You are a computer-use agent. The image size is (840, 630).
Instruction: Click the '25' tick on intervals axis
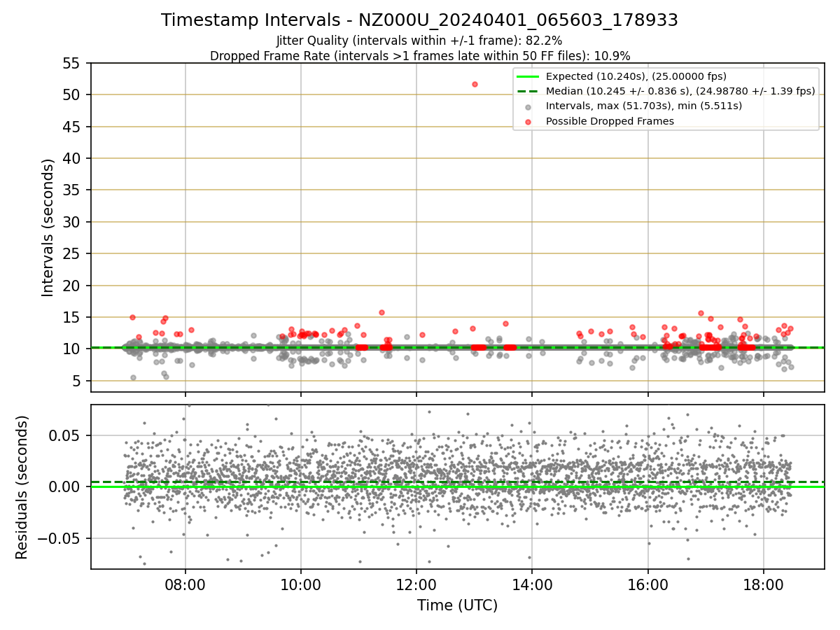73,253
